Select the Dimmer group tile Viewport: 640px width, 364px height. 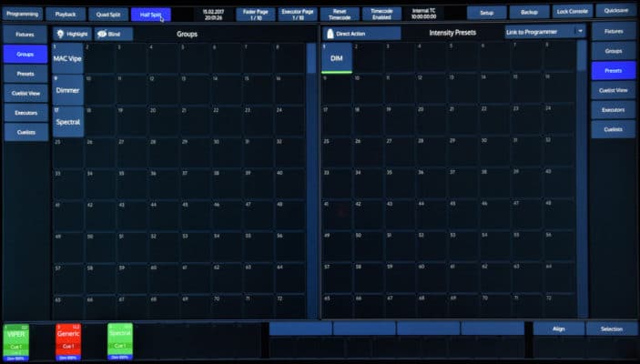tap(67, 89)
